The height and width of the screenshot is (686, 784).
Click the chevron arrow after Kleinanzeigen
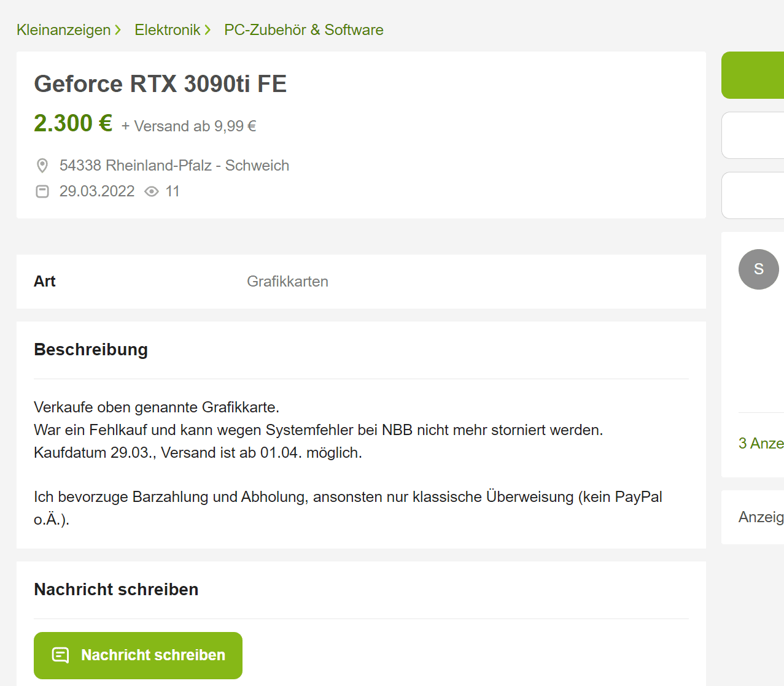[x=118, y=30]
